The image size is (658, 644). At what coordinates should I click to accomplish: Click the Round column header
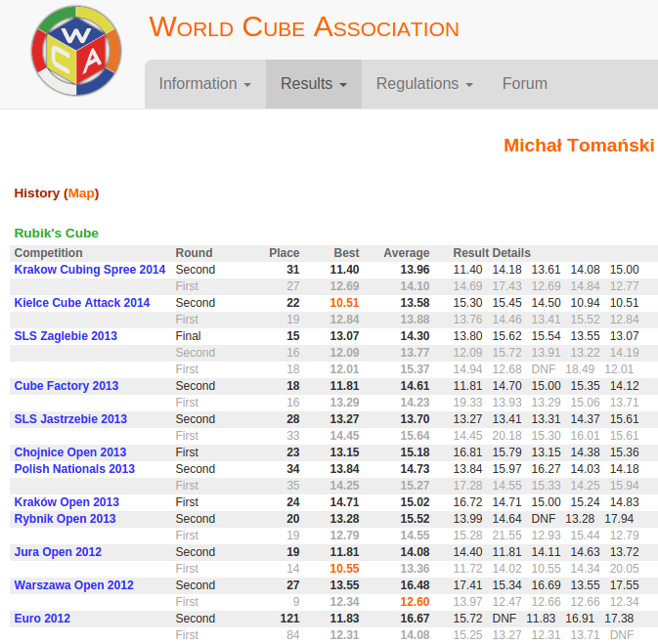[194, 253]
